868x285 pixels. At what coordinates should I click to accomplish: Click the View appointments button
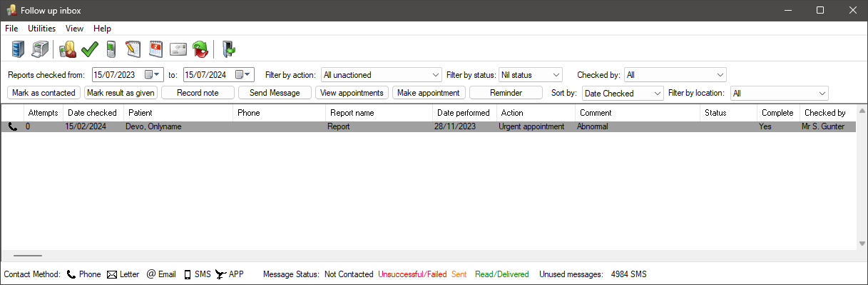(352, 93)
